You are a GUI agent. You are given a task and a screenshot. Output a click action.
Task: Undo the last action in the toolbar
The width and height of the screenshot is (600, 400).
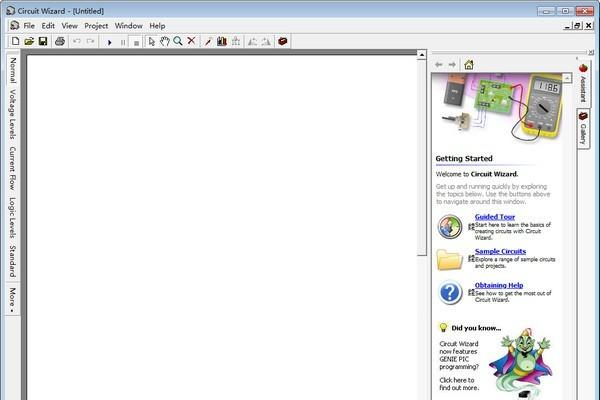point(77,41)
